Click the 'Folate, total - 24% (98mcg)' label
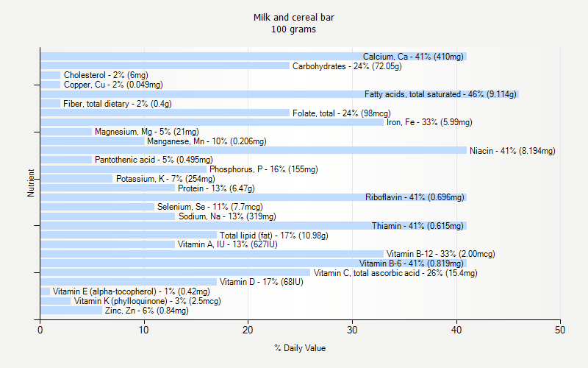The width and height of the screenshot is (588, 368). point(342,113)
